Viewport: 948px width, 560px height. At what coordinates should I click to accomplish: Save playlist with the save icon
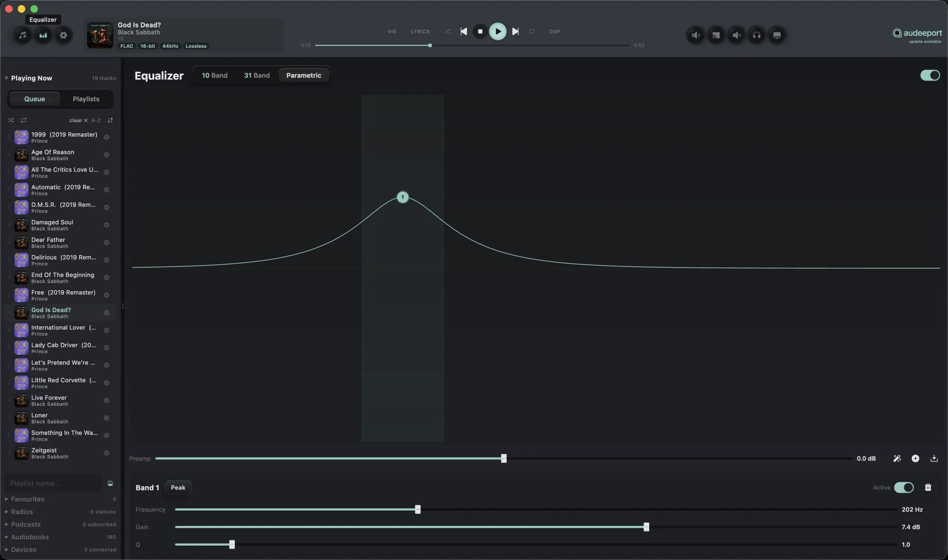[110, 484]
